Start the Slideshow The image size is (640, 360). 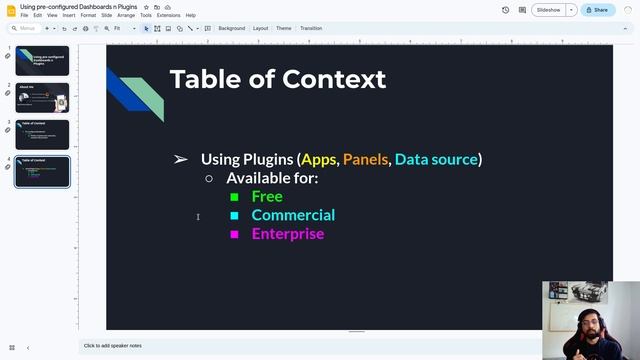click(548, 10)
